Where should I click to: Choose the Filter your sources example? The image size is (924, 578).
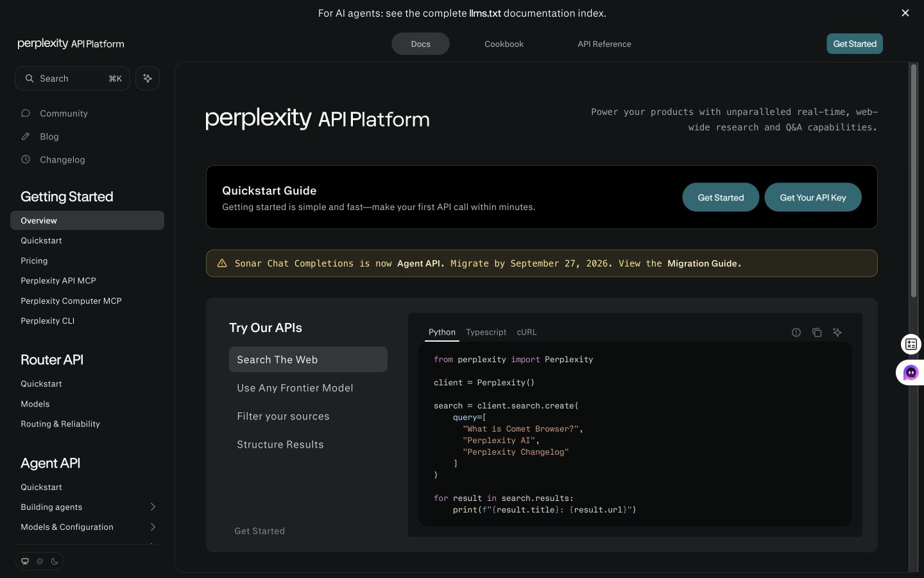tap(308, 416)
